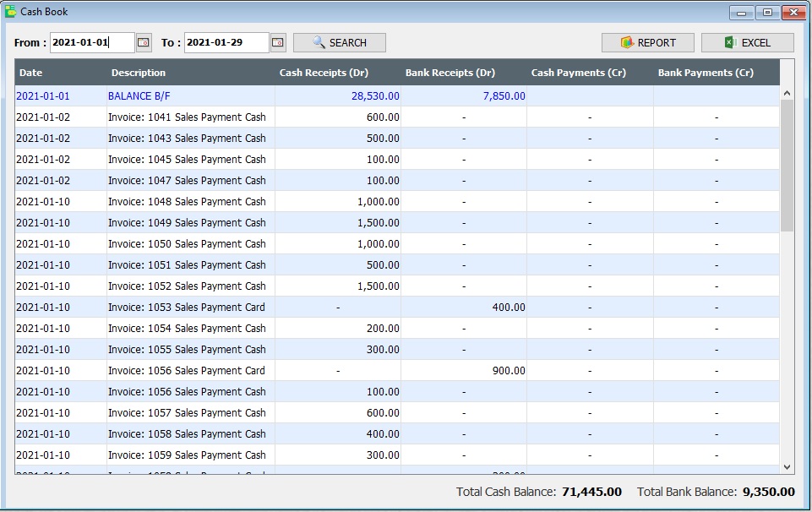This screenshot has height=512, width=812.
Task: Click the table scrollbar down arrow
Action: (787, 467)
